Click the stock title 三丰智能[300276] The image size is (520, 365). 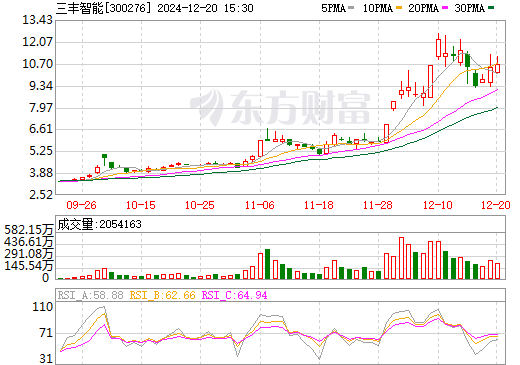click(104, 8)
